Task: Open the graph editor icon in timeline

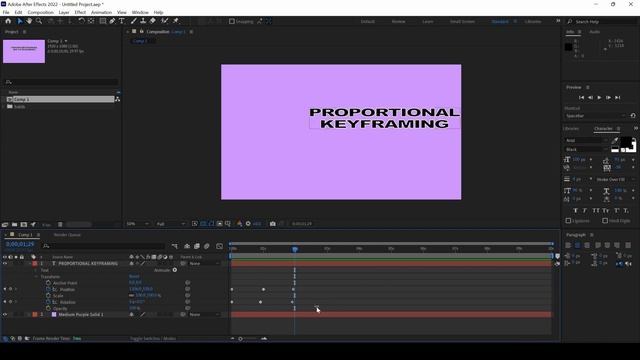Action: coord(220,246)
